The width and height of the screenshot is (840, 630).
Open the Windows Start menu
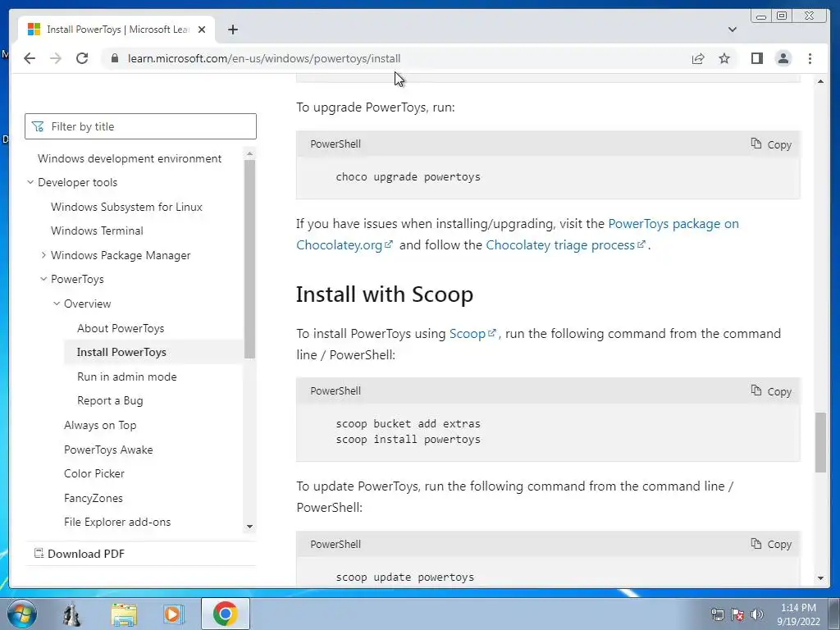(x=22, y=614)
